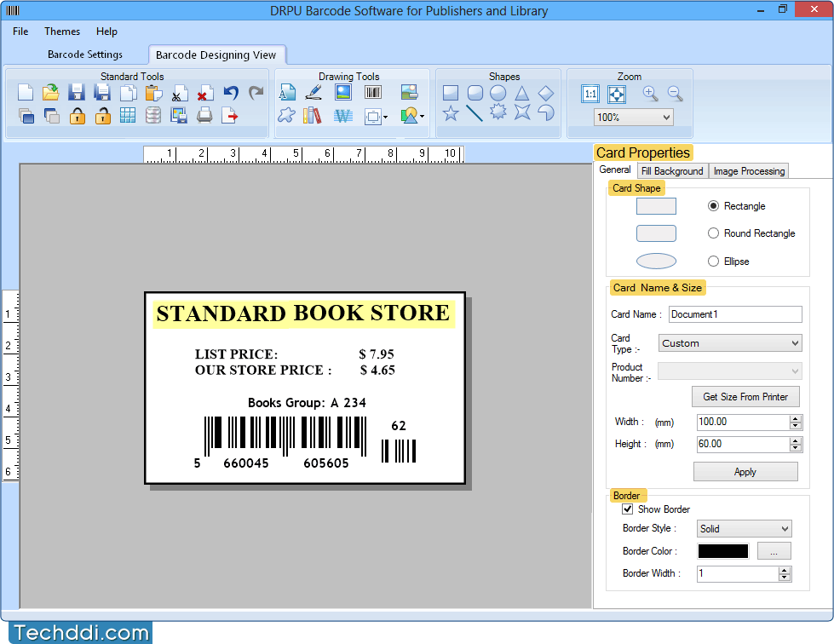Select the Star shape

451,112
